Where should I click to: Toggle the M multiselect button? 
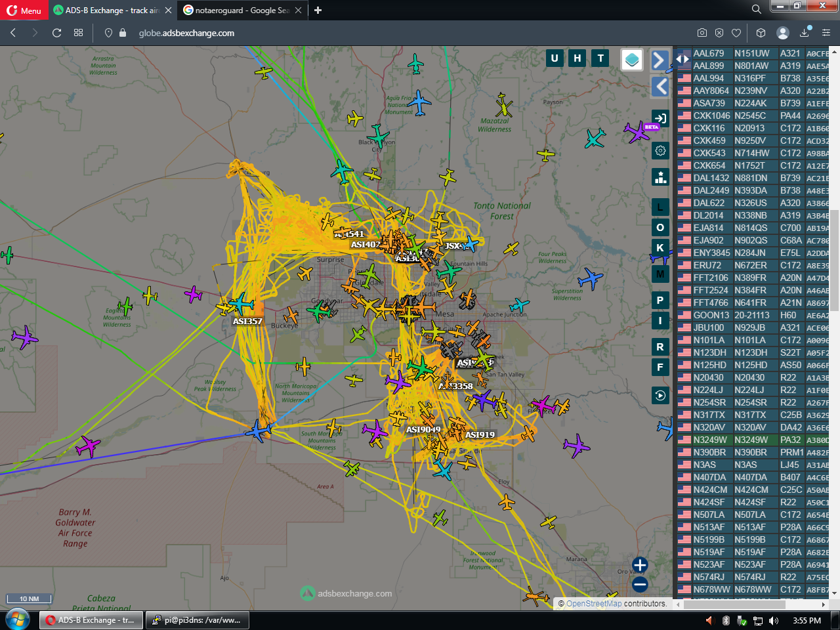coord(660,274)
